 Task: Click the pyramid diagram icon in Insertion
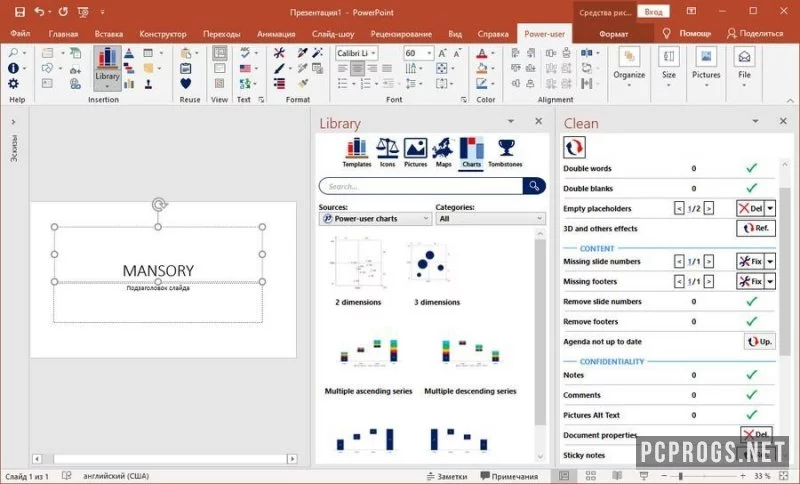tap(129, 53)
